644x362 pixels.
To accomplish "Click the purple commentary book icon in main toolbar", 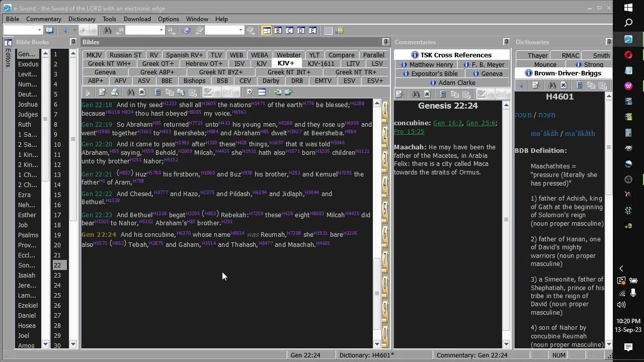I will (x=187, y=30).
